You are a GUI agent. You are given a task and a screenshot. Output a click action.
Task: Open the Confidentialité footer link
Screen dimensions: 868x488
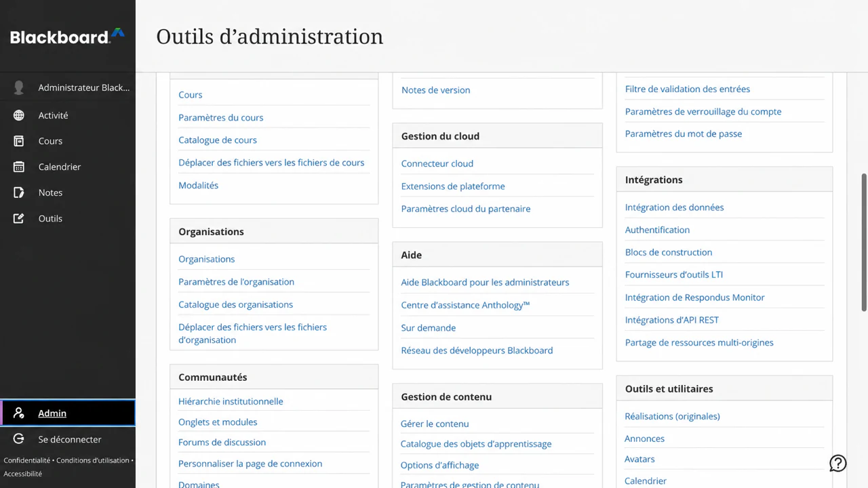pos(27,460)
